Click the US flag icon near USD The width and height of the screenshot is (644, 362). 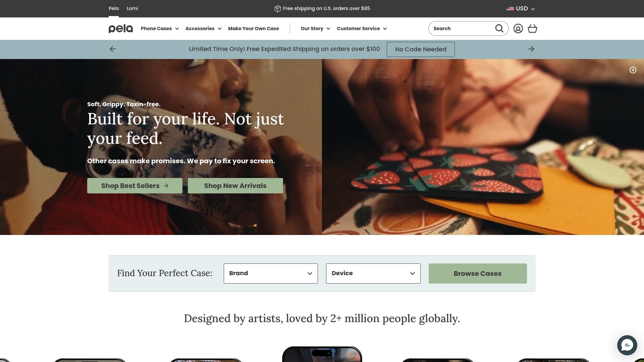(x=510, y=8)
